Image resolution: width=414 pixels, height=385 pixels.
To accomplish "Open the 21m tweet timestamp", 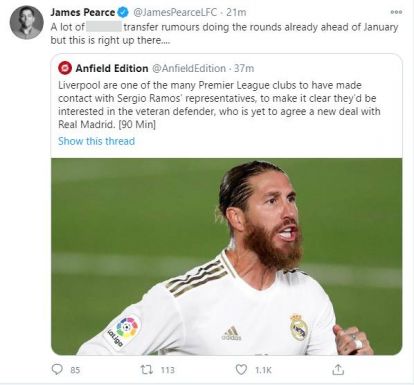I will tap(236, 13).
